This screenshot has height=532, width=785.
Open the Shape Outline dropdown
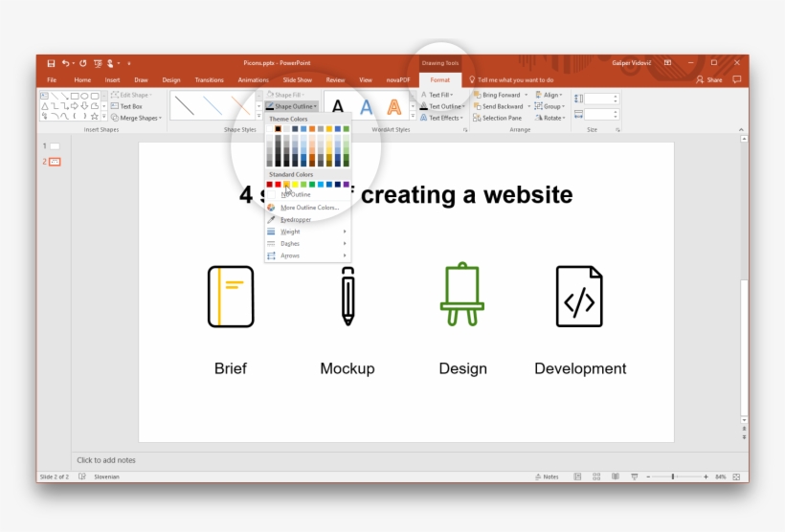[291, 106]
